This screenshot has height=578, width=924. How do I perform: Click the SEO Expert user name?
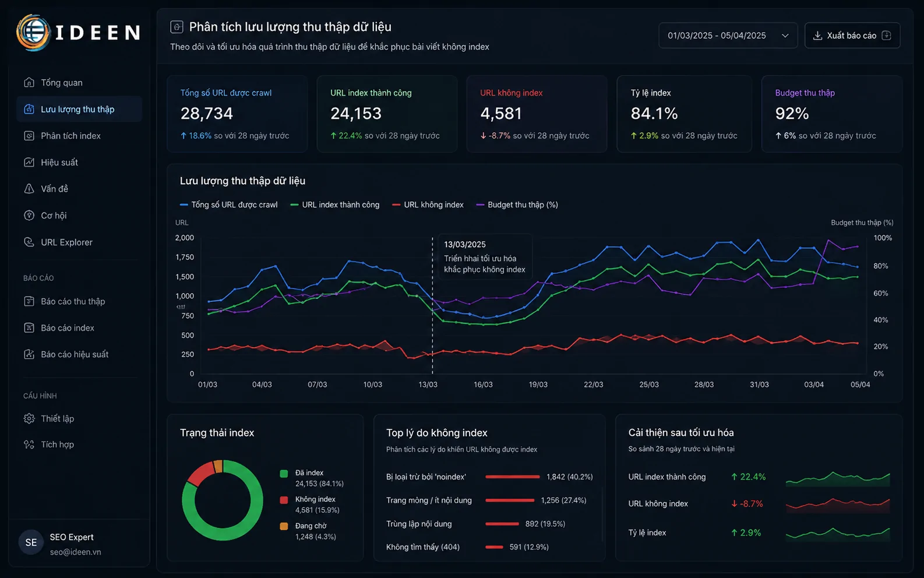click(71, 537)
